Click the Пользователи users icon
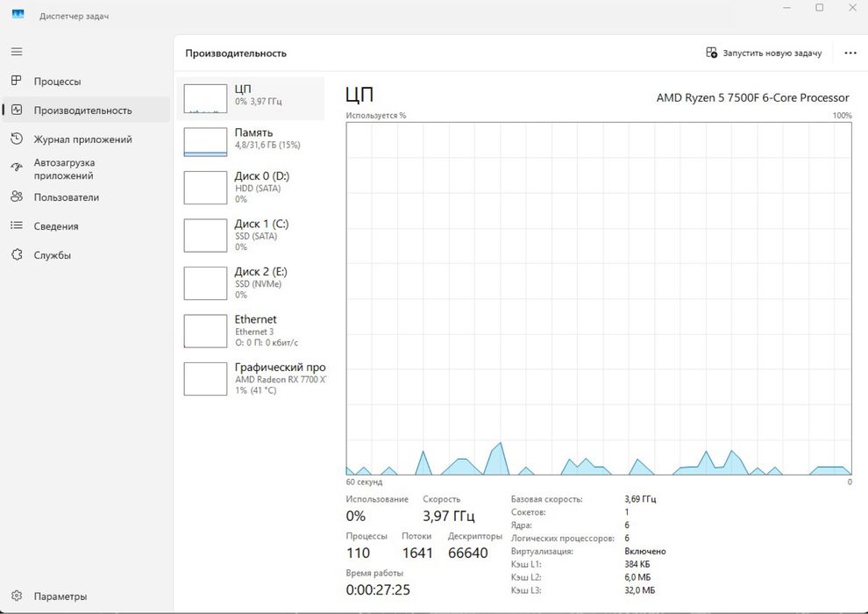The height and width of the screenshot is (614, 868). tap(17, 196)
